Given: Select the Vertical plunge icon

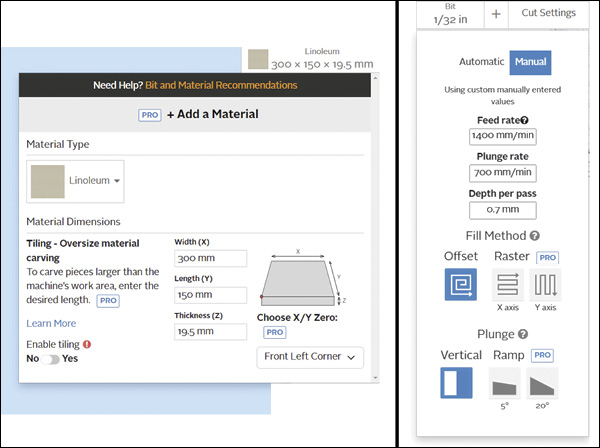Looking at the screenshot, I should click(456, 383).
